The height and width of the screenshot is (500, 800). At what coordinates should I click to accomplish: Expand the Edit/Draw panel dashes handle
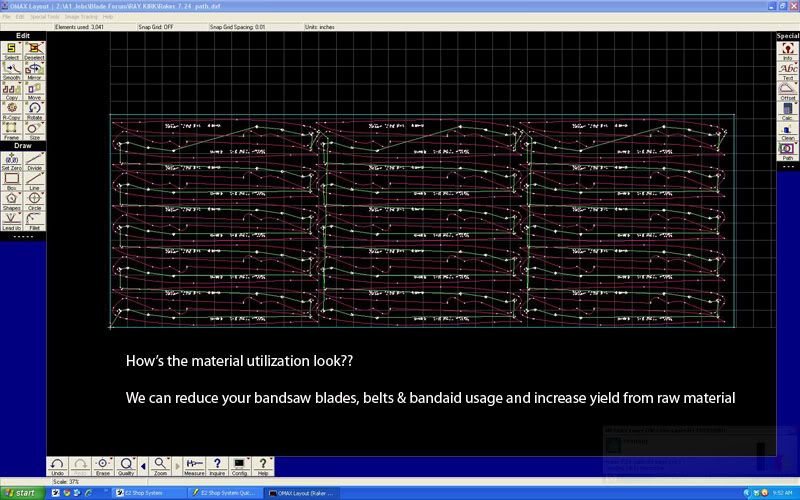tap(22, 237)
